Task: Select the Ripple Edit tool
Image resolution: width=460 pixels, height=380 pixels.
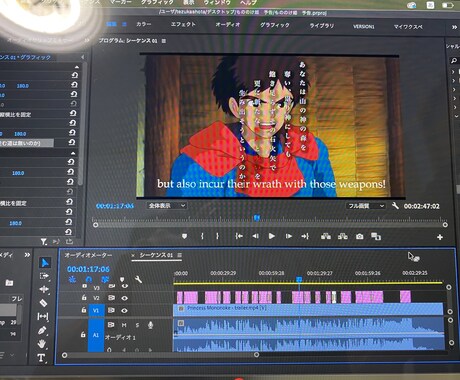Action: [x=44, y=289]
